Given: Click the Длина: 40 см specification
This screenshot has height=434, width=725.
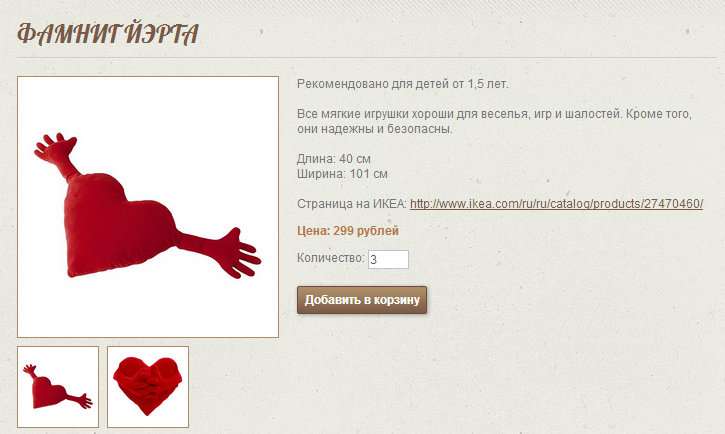Looking at the screenshot, I should (333, 159).
